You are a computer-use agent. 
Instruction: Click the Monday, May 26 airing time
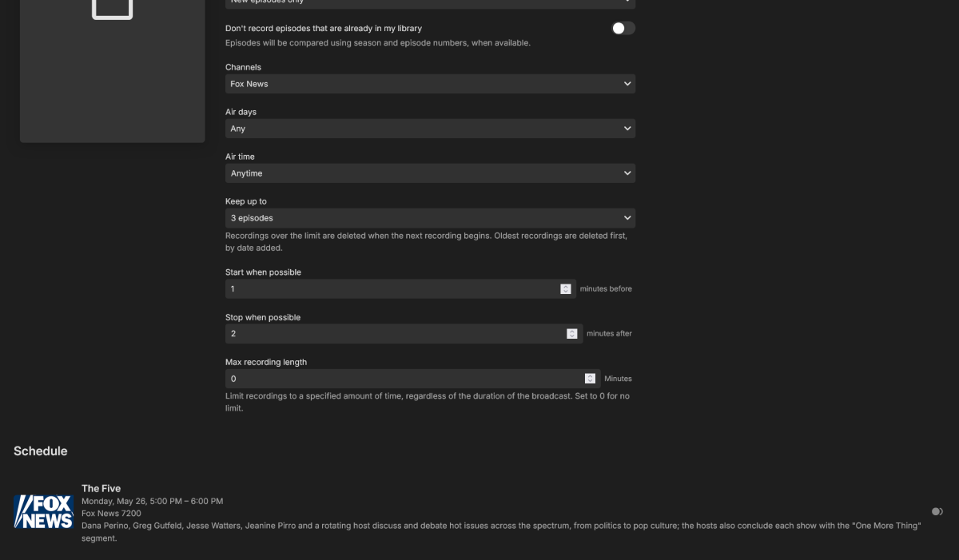click(152, 501)
